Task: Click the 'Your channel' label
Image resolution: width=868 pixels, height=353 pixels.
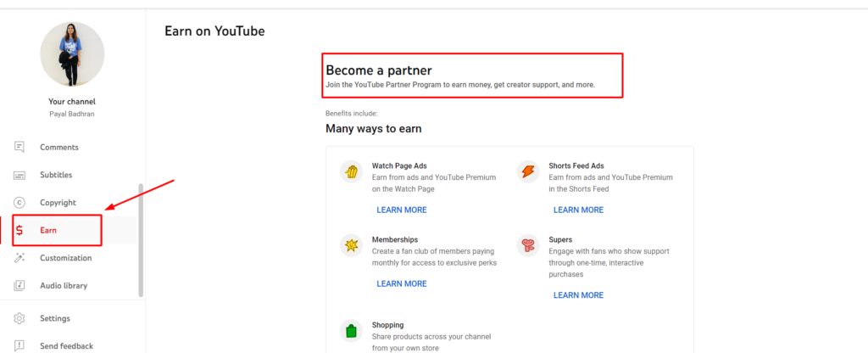Action: 72,102
